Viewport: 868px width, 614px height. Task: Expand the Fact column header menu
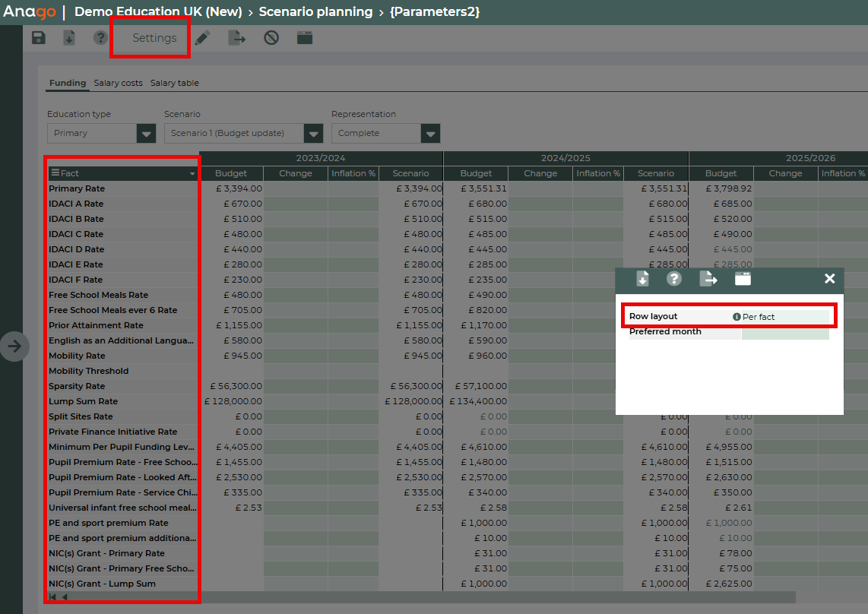tap(192, 174)
